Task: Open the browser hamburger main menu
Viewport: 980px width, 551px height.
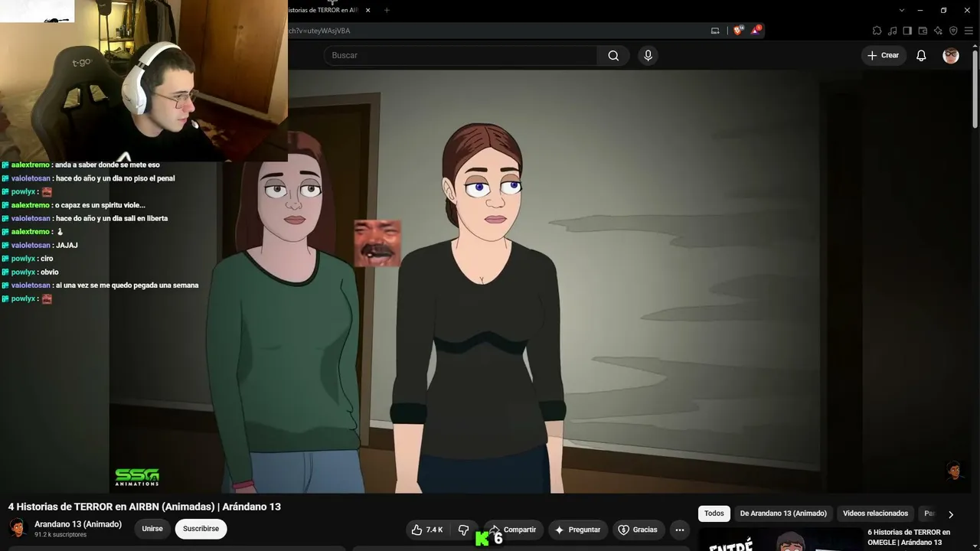Action: point(969,31)
